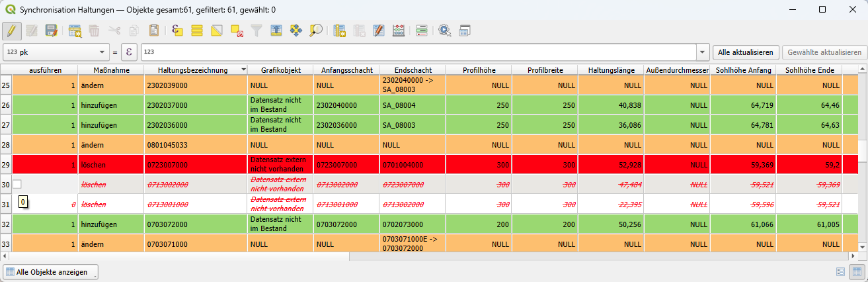Click sort arrow on Haltungsbezeichnung header
The image size is (868, 282).
pyautogui.click(x=244, y=70)
